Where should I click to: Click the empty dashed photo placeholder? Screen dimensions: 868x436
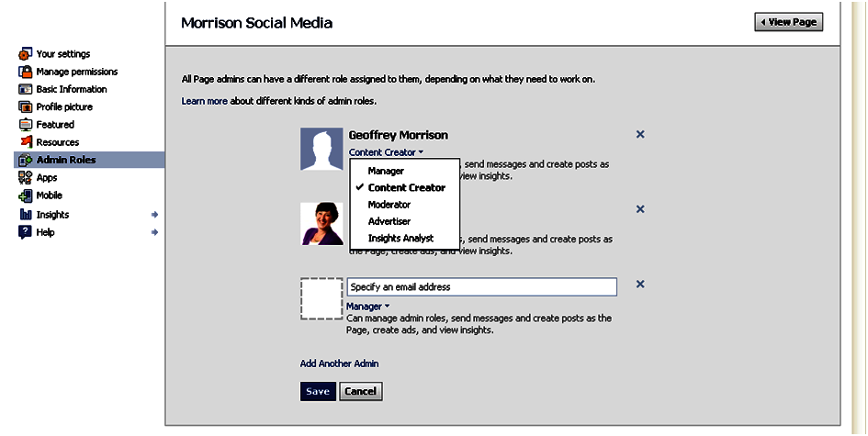point(321,299)
